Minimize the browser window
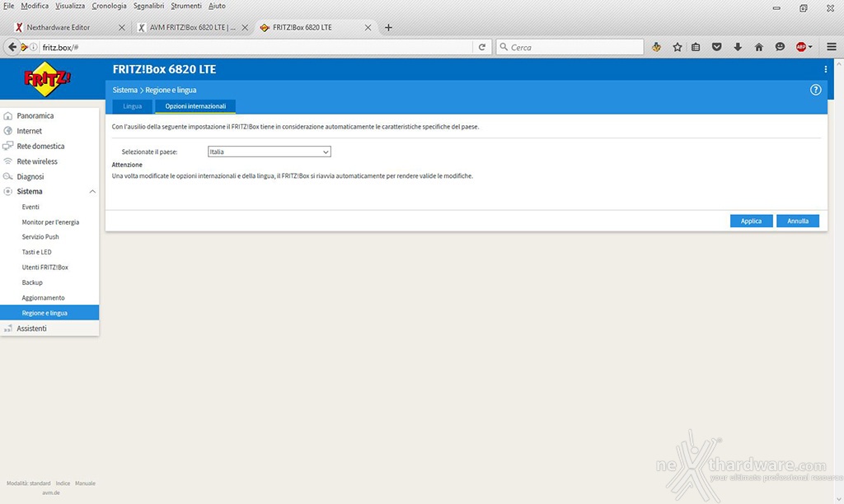 coord(776,8)
